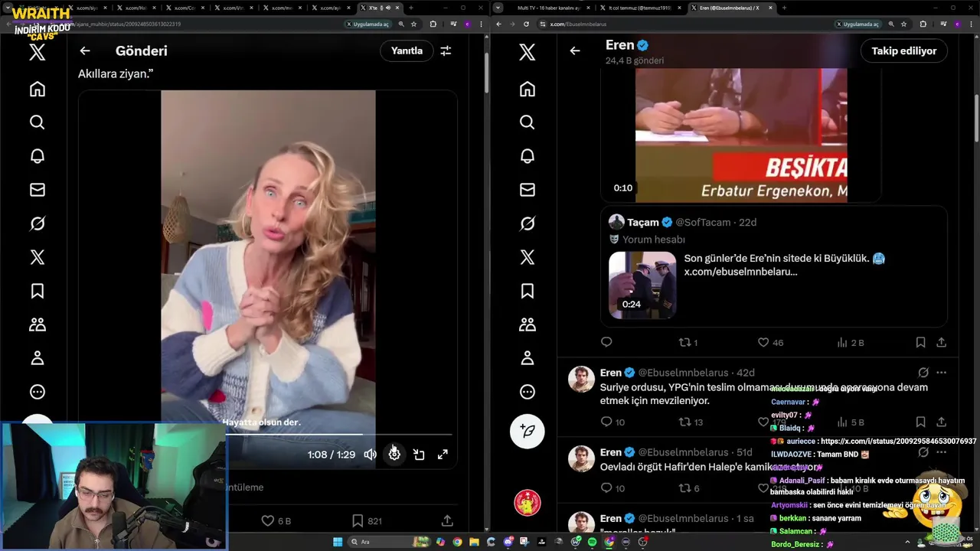The height and width of the screenshot is (551, 980).
Task: Open more menu on Suriye ordusu tweet
Action: (941, 373)
